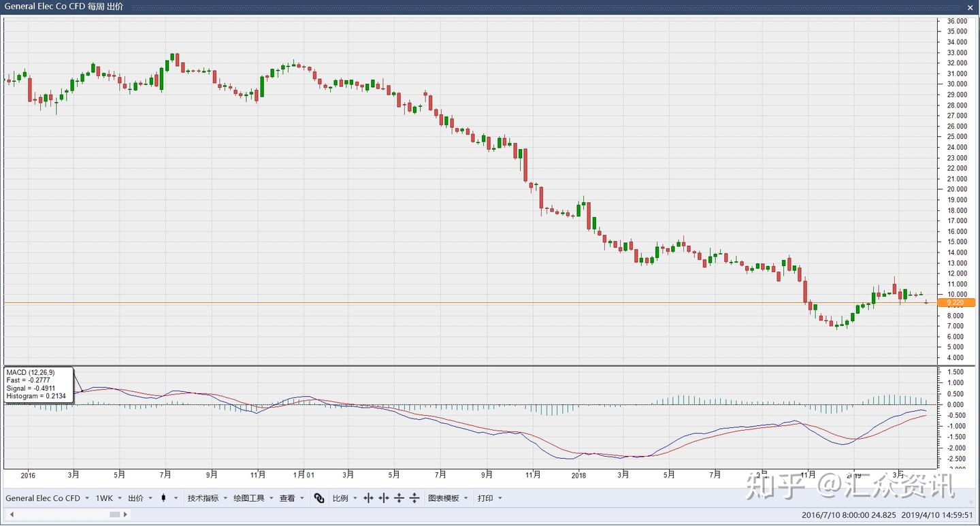This screenshot has width=980, height=526.
Task: Click the 20.000 price axis label
Action: 957,189
